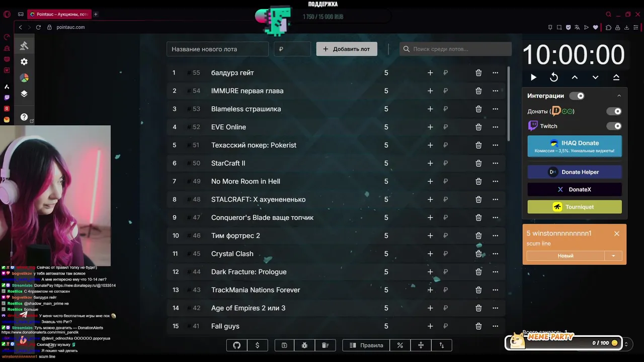Open the Tourniquet integration
Screen dimensions: 644x362
[x=575, y=207]
